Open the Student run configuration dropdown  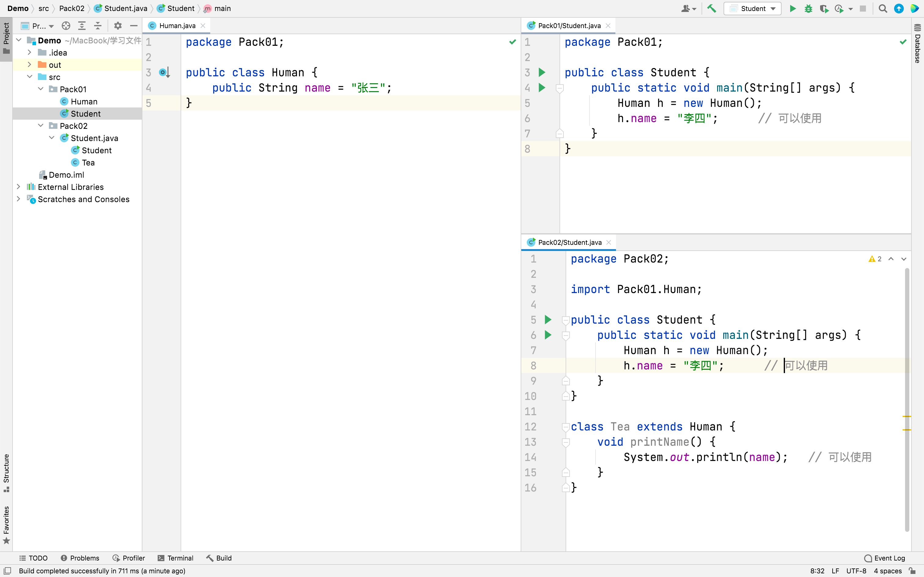tap(752, 9)
